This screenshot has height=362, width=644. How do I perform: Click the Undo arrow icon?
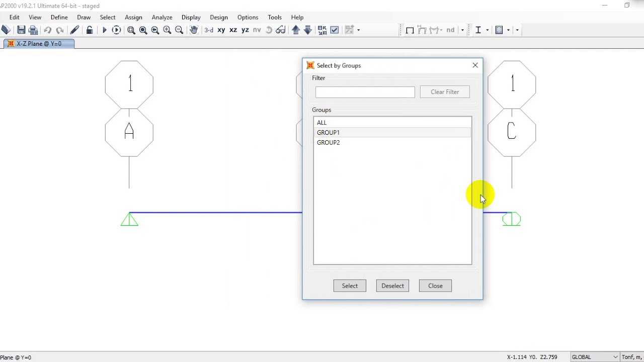coord(47,30)
